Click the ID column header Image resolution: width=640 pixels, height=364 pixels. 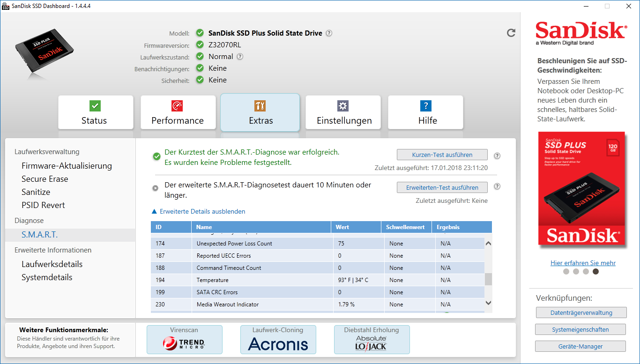tap(171, 227)
